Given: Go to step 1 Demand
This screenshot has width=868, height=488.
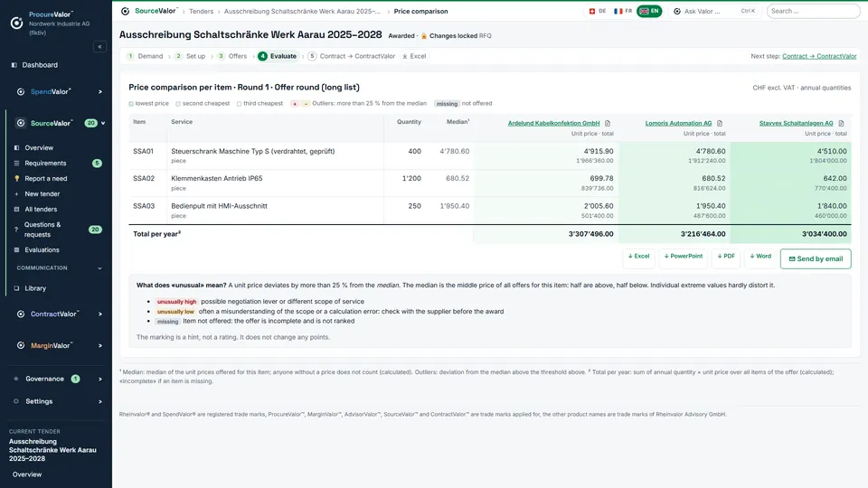Looking at the screenshot, I should (x=145, y=56).
